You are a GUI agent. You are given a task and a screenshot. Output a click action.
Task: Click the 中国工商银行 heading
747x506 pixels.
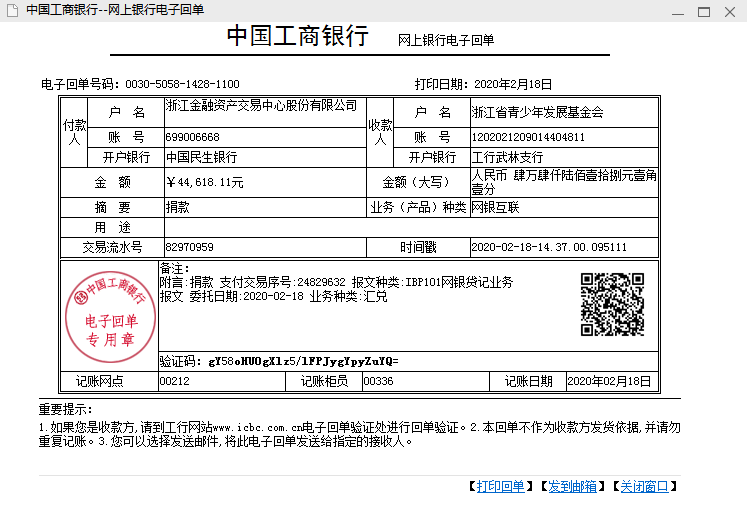pyautogui.click(x=298, y=35)
